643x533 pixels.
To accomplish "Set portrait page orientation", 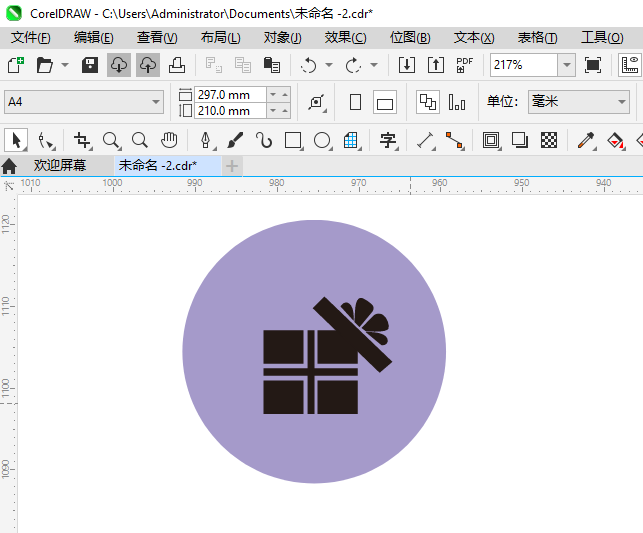I will [356, 102].
